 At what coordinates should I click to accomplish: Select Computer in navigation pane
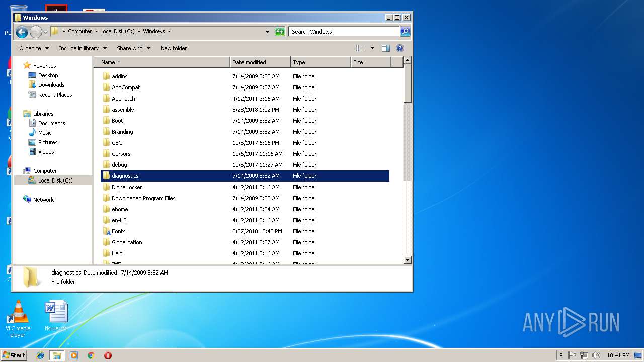45,171
